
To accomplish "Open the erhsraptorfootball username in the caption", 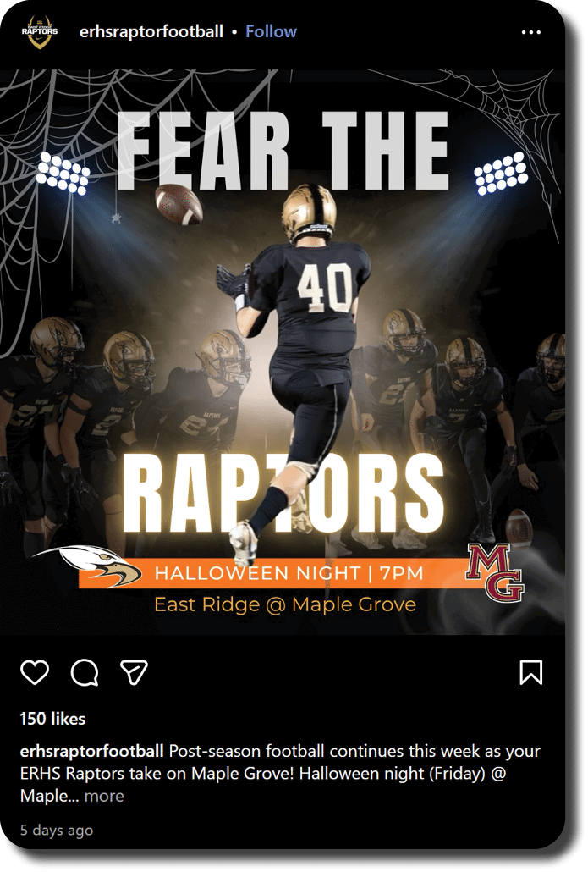I will point(91,751).
